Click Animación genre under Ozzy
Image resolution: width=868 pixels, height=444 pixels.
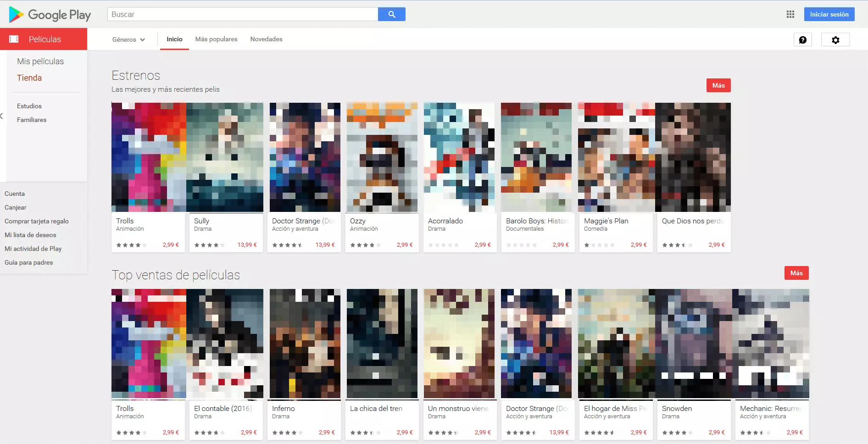(364, 229)
